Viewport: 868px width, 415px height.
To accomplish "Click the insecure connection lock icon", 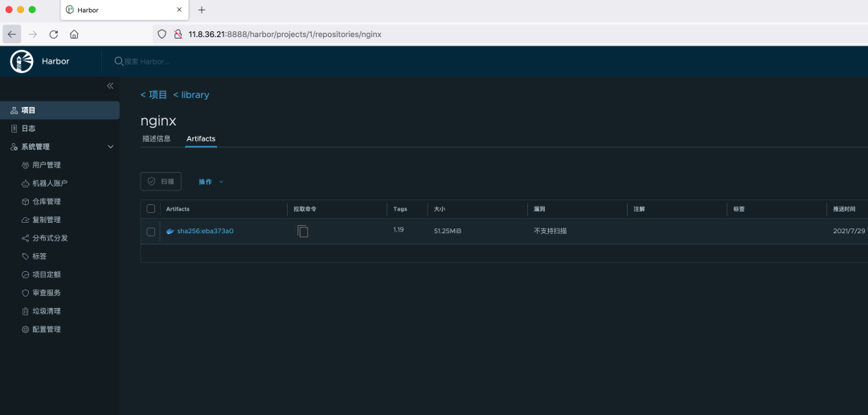I will (178, 35).
